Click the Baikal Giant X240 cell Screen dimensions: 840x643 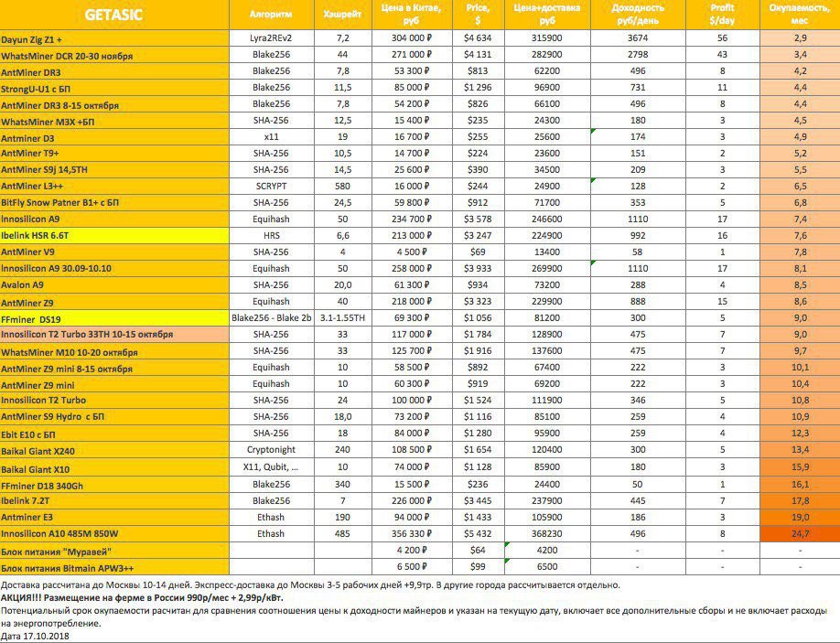[x=114, y=450]
